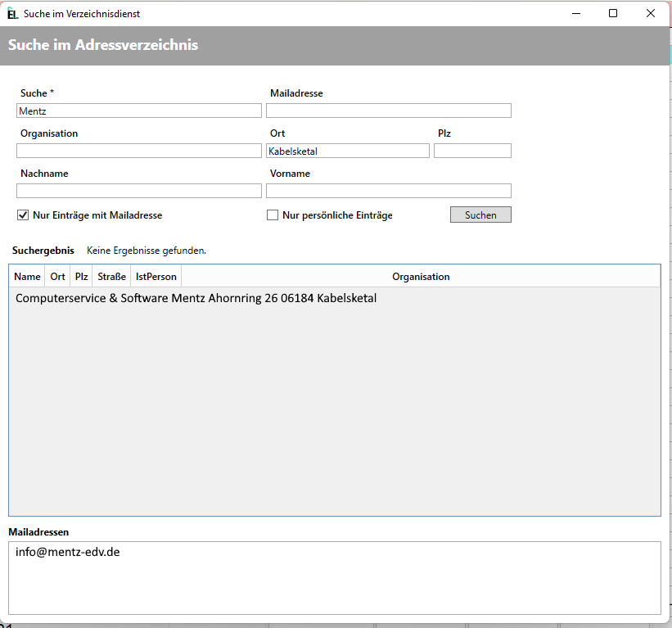Click the IstPerson column header
The width and height of the screenshot is (672, 628).
tap(156, 277)
